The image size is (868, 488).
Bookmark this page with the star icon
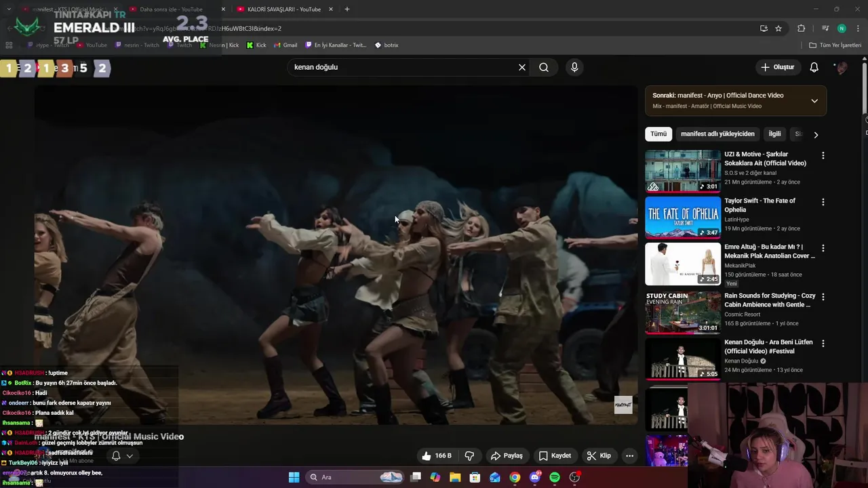coord(778,28)
